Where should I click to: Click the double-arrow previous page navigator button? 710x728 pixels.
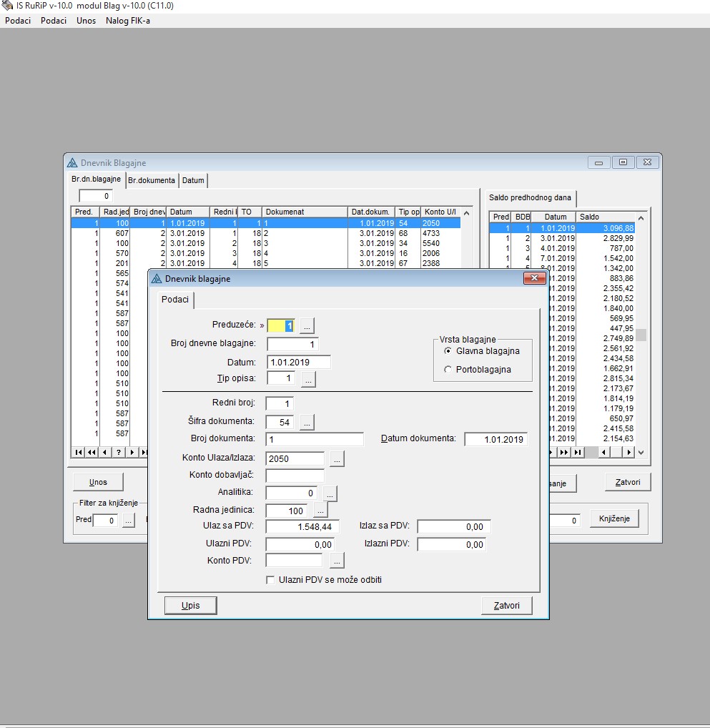[x=92, y=452]
